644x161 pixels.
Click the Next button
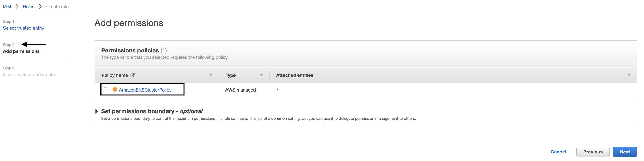pos(625,152)
